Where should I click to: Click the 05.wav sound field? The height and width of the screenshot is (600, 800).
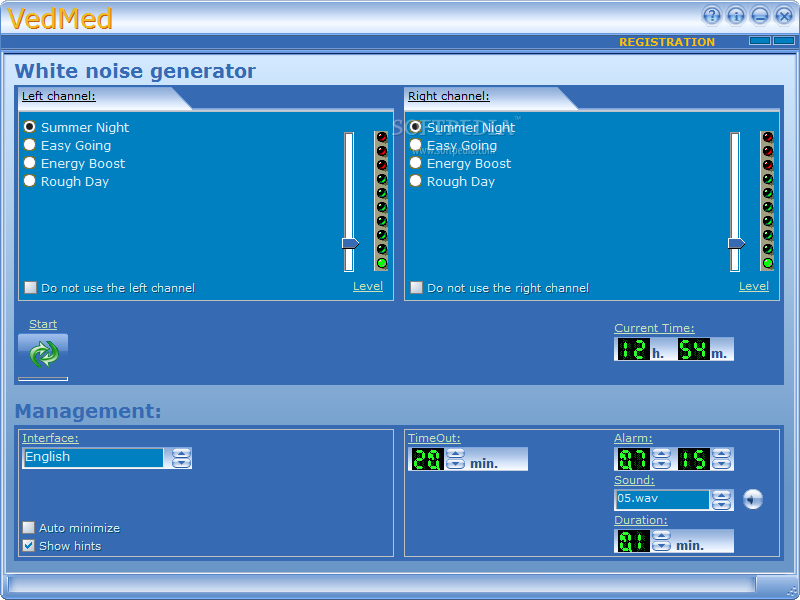coord(662,499)
